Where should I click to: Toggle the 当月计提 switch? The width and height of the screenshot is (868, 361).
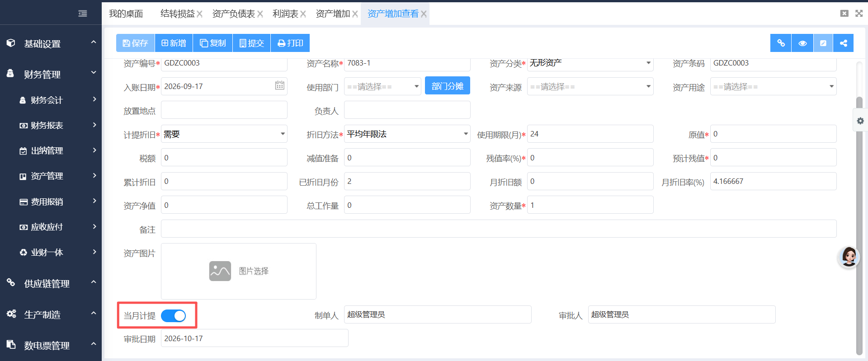point(174,315)
